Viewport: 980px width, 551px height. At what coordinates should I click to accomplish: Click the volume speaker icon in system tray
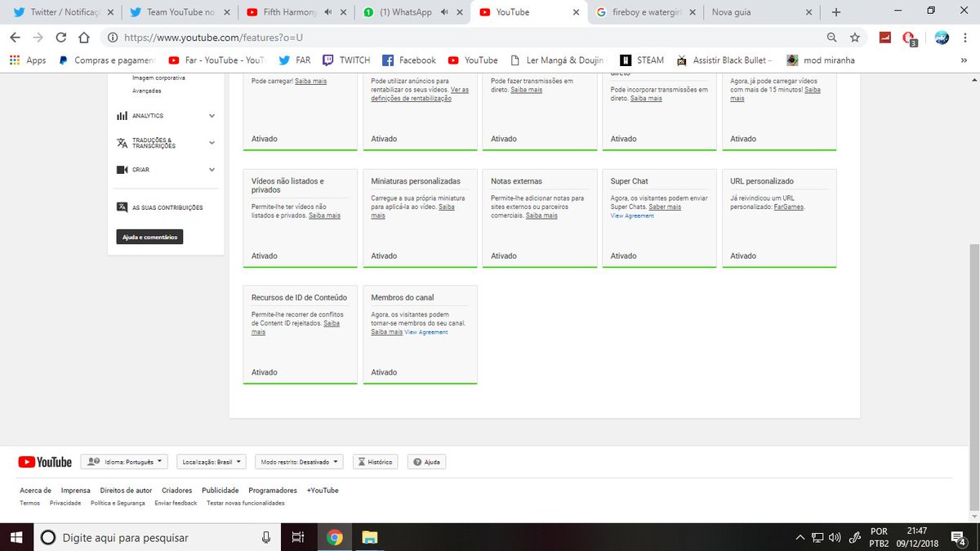pos(835,537)
